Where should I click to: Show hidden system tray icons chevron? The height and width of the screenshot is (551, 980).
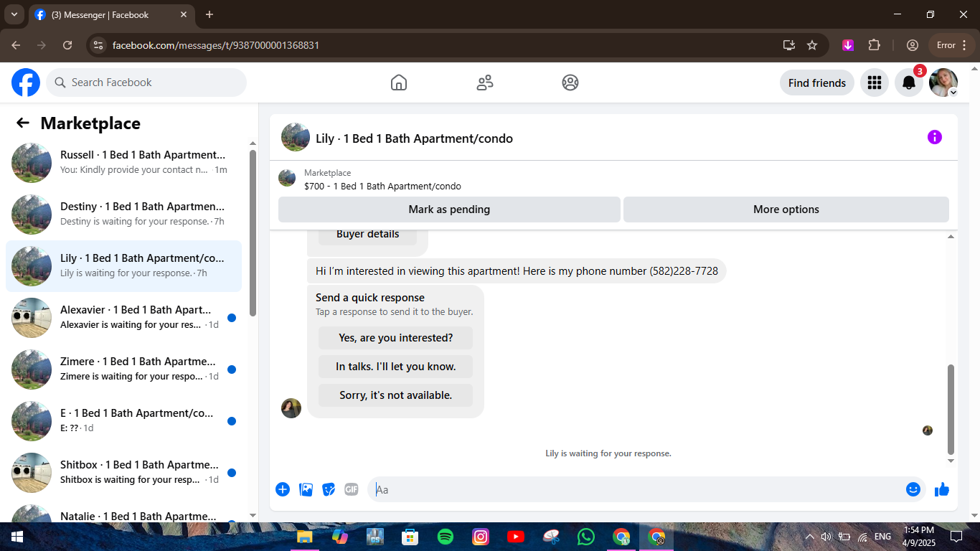tap(810, 537)
